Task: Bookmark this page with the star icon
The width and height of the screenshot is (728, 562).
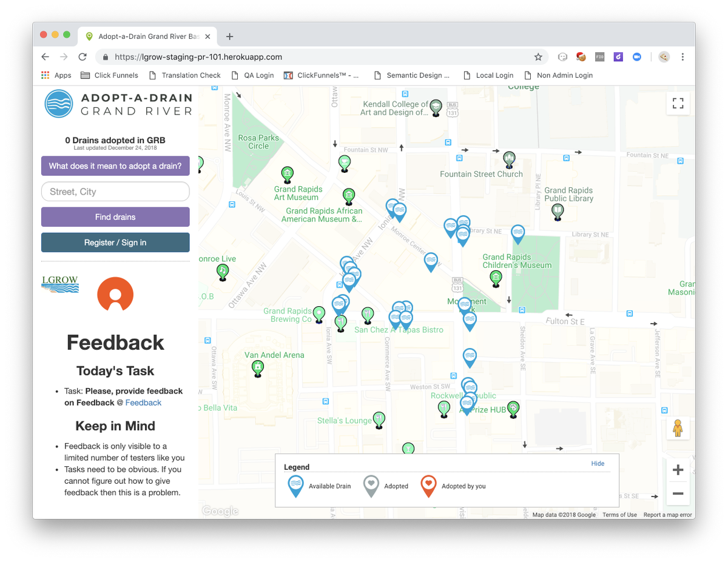Action: click(538, 57)
